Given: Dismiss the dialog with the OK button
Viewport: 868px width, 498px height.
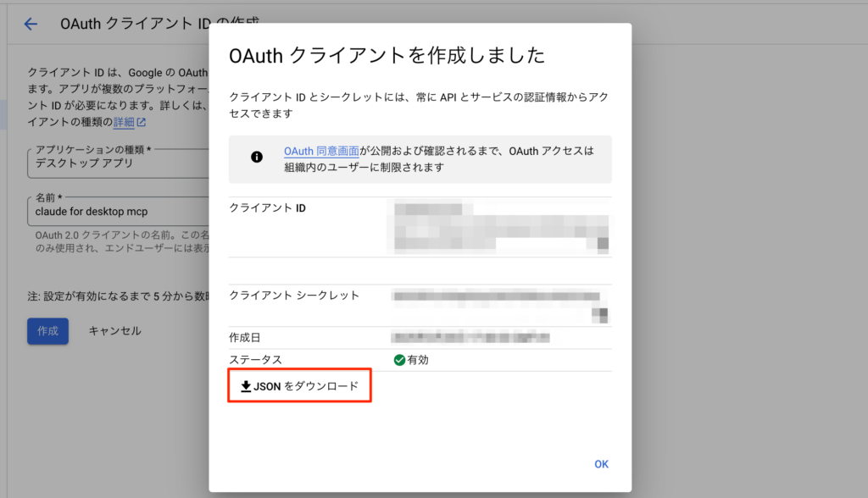Looking at the screenshot, I should (x=601, y=464).
